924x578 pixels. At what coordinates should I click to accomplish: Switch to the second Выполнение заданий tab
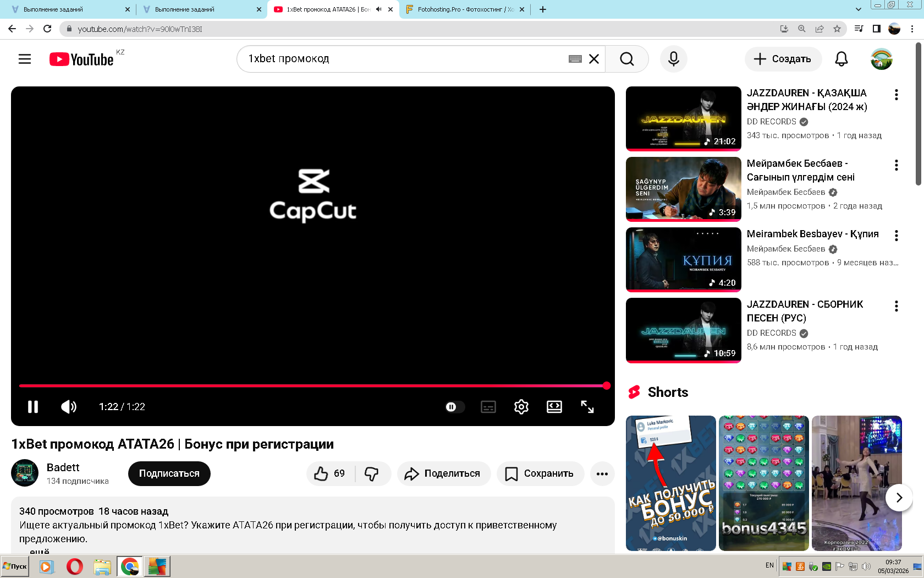(x=201, y=9)
